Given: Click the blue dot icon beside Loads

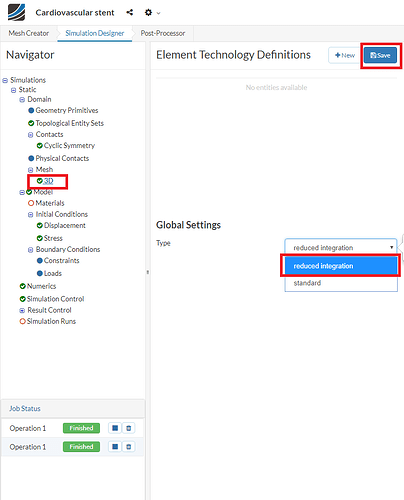Looking at the screenshot, I should (x=40, y=273).
